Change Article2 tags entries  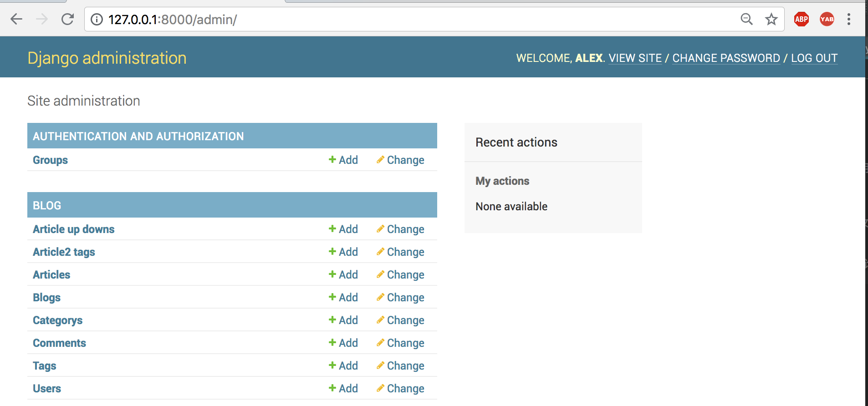coord(400,252)
